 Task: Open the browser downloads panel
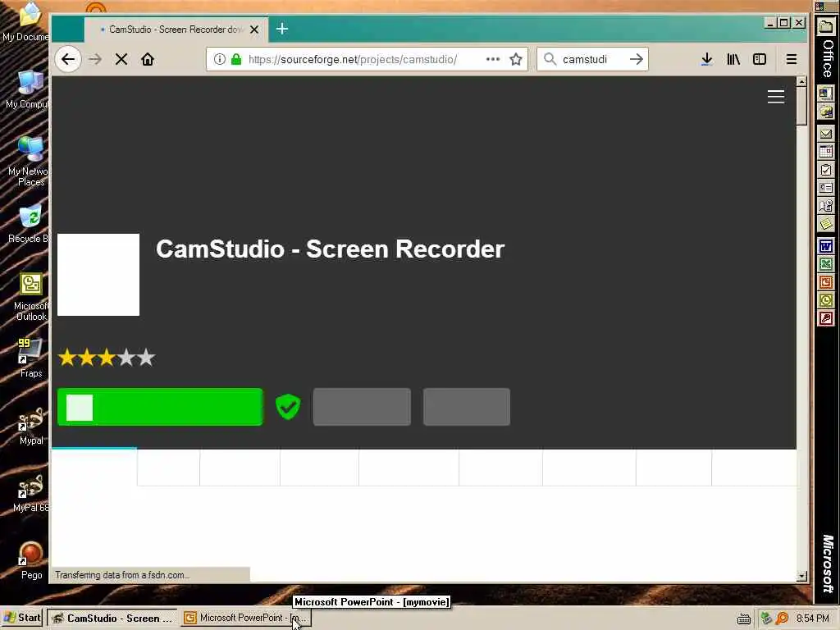(706, 59)
